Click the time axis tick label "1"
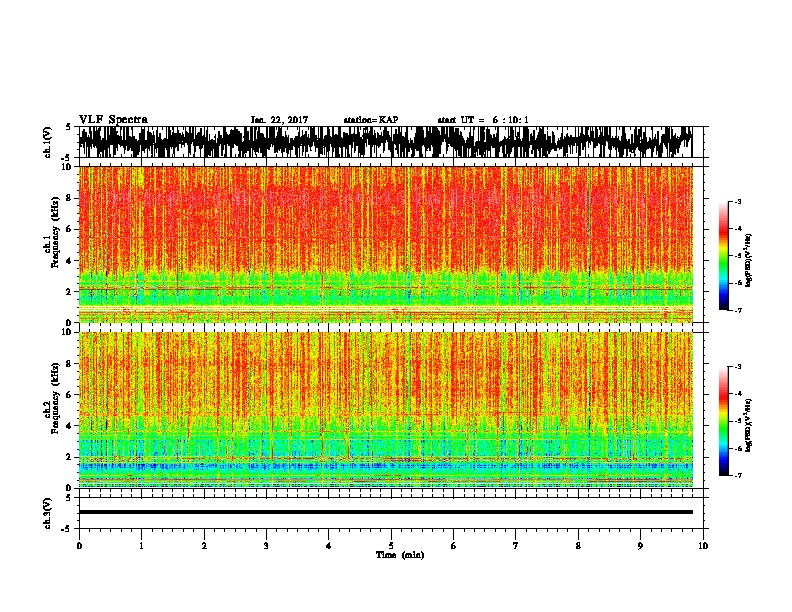 (x=141, y=546)
